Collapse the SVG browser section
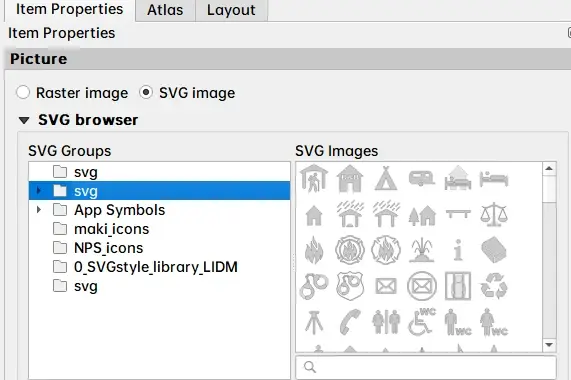This screenshot has height=380, width=571. tap(24, 120)
